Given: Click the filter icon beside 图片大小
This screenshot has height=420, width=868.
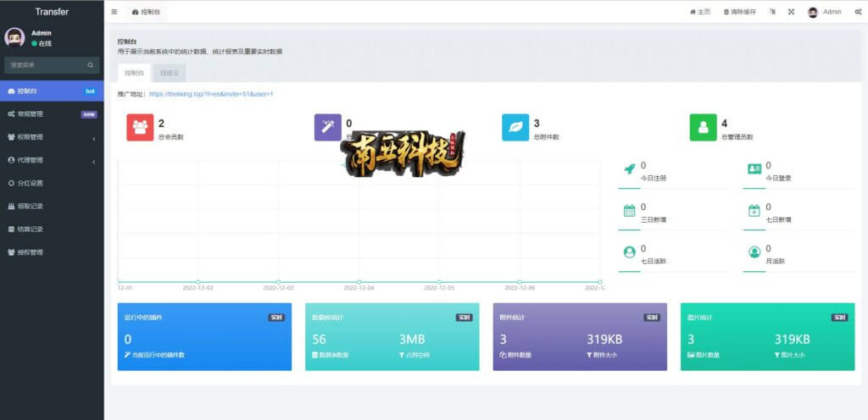Looking at the screenshot, I should tap(777, 355).
